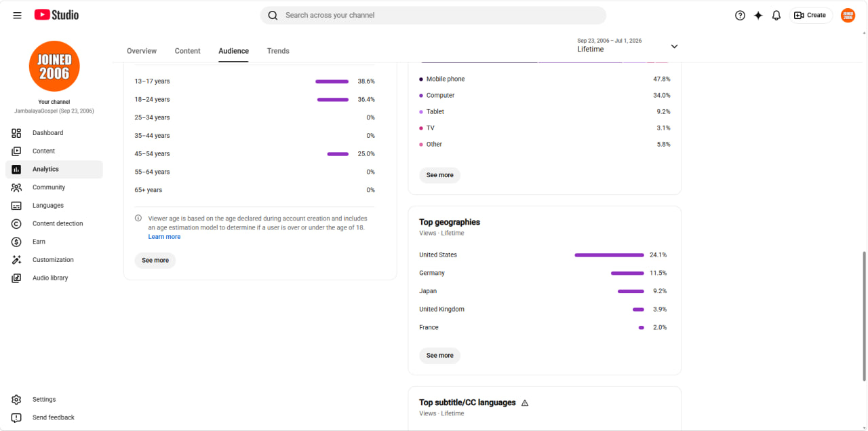Open the Help question mark icon
868x431 pixels.
click(740, 15)
